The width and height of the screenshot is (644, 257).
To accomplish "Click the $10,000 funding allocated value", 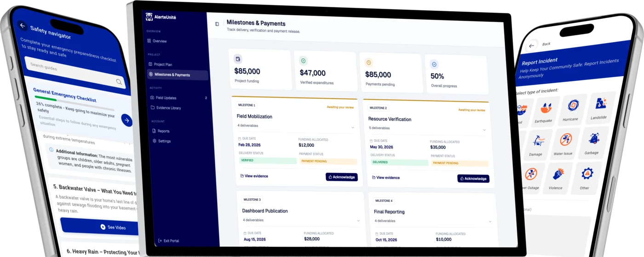I will tap(443, 240).
